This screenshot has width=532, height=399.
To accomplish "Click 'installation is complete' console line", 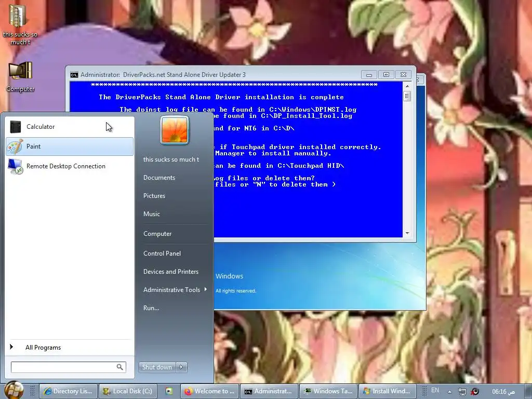I will coord(221,97).
